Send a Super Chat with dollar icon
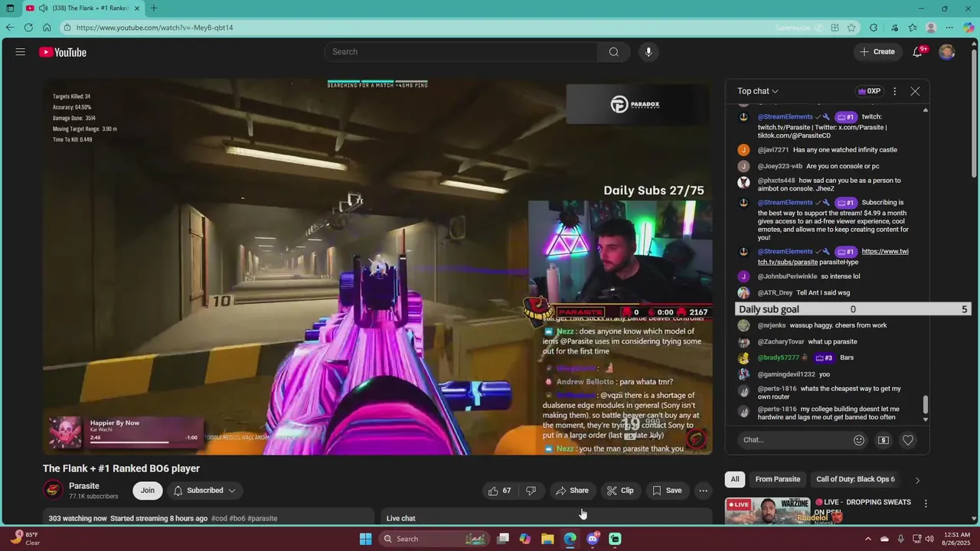980x551 pixels. click(x=884, y=440)
